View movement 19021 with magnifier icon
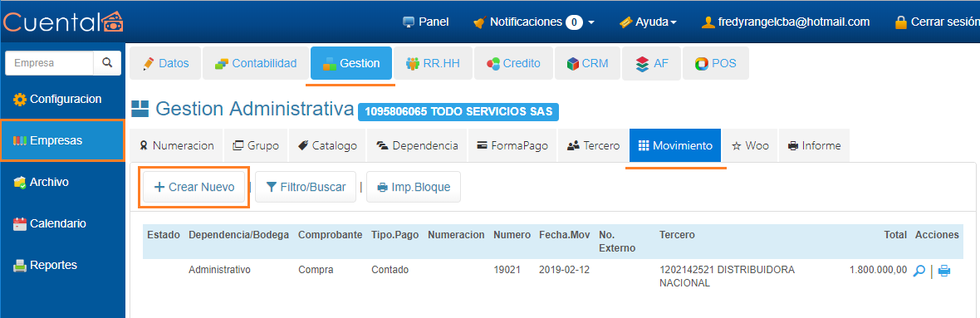This screenshot has width=980, height=318. [x=919, y=272]
